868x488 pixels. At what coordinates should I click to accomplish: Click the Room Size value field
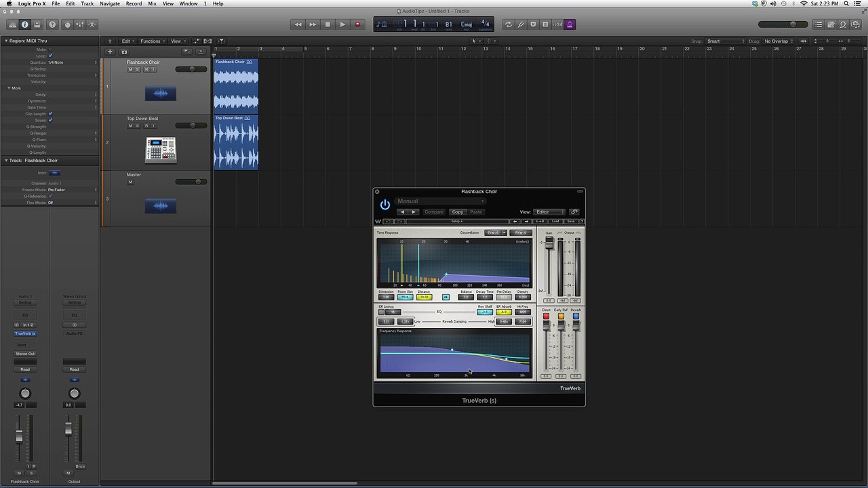tap(405, 298)
